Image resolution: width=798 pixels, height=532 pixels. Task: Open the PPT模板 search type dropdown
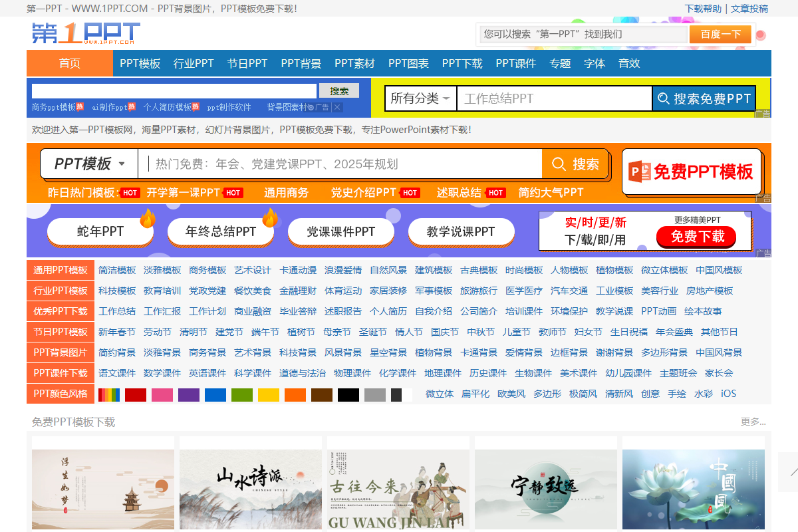89,164
